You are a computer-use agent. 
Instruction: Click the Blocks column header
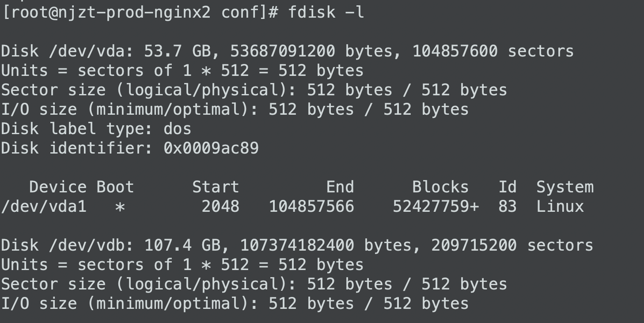click(x=440, y=187)
